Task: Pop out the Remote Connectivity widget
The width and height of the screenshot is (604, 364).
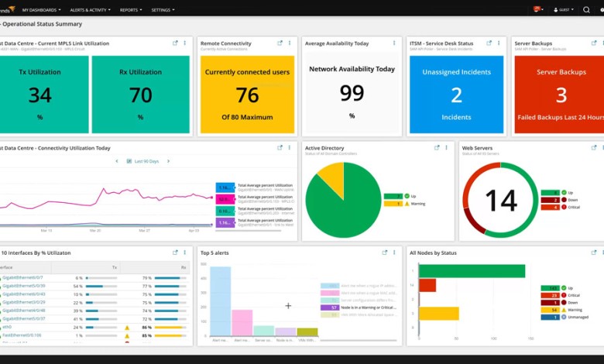Action: (x=280, y=43)
